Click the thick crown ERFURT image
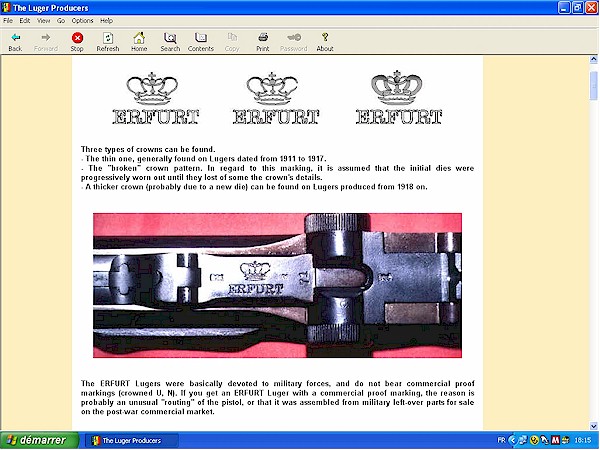The width and height of the screenshot is (600, 450). click(399, 98)
